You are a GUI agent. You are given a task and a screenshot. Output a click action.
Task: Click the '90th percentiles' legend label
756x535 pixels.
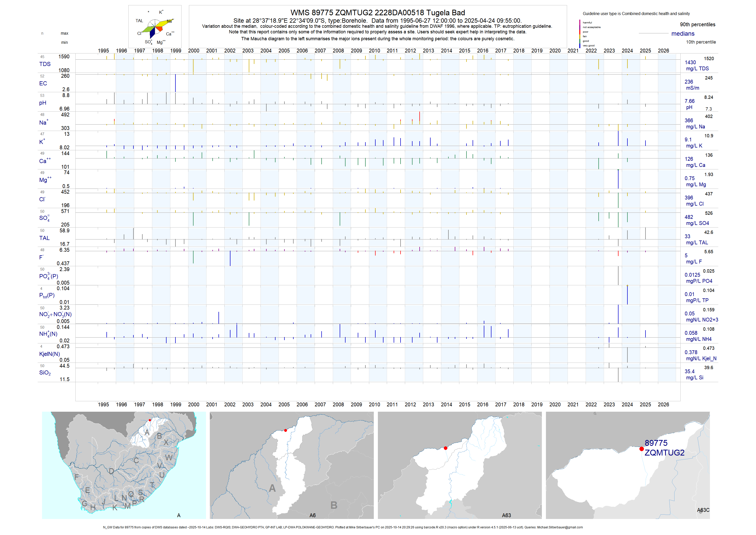tap(697, 24)
